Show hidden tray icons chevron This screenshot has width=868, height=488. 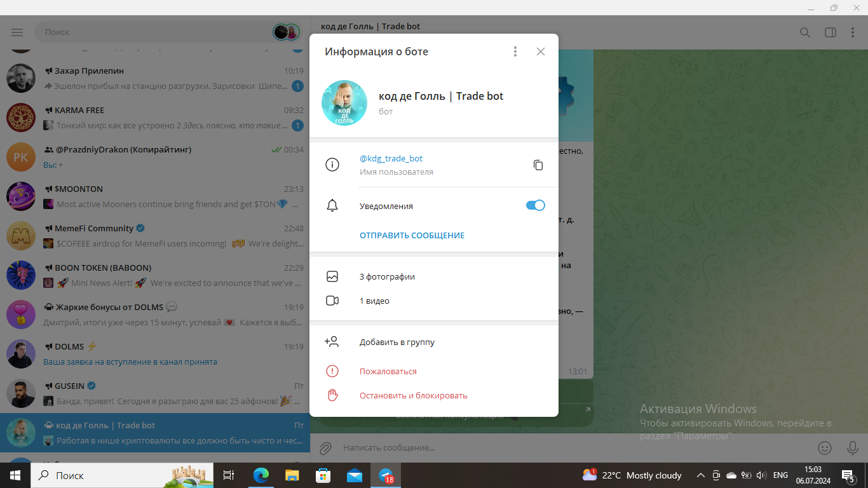(x=701, y=475)
